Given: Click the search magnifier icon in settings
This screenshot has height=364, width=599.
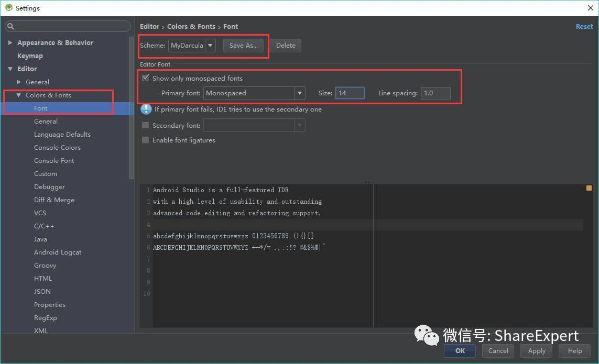Looking at the screenshot, I should click(10, 26).
